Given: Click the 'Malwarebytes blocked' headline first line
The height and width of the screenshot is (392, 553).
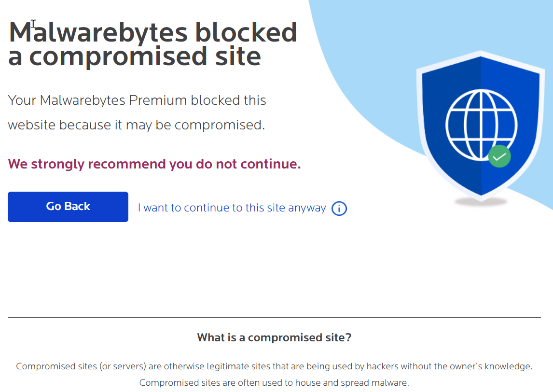Looking at the screenshot, I should [153, 33].
